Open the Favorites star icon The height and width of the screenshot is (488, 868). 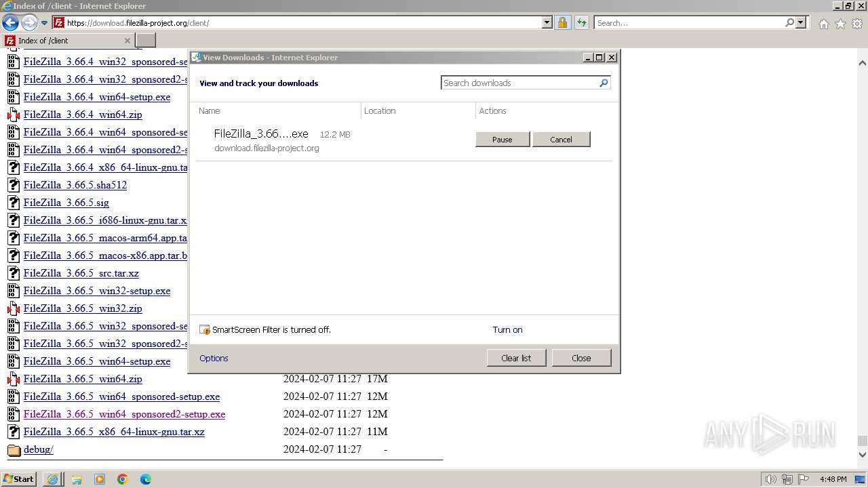(x=840, y=24)
